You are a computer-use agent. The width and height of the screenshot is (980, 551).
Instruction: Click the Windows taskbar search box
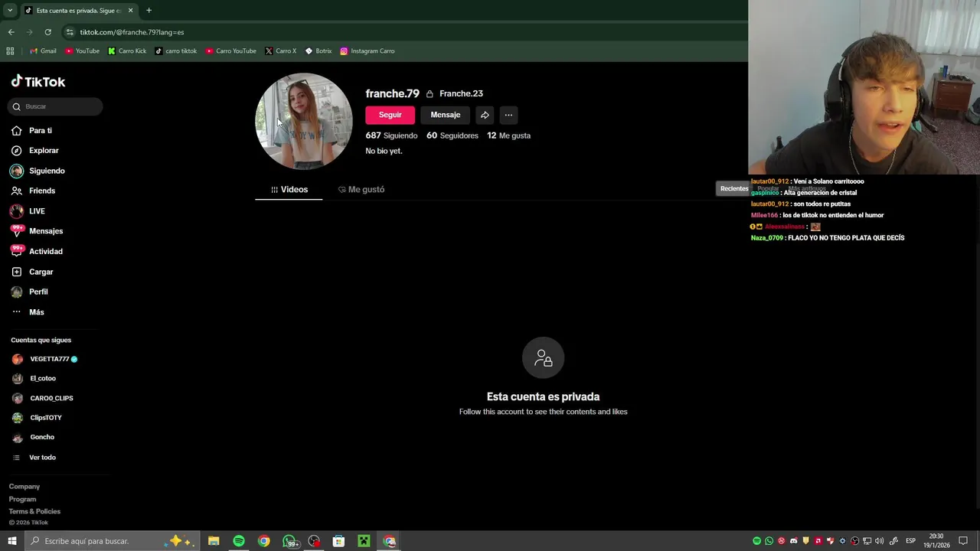coord(113,541)
